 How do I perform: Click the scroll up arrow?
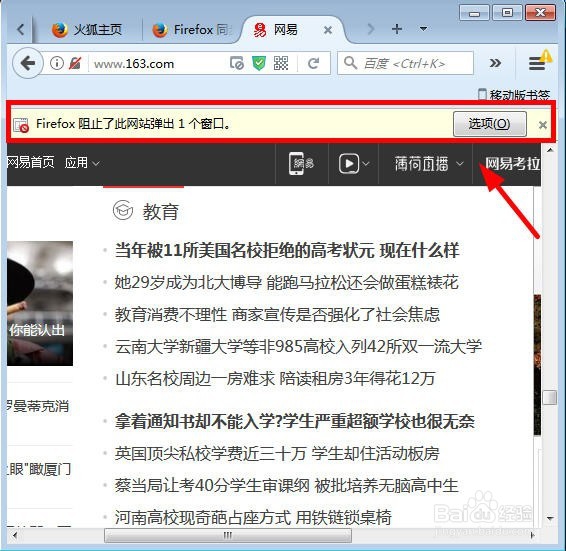tap(550, 149)
